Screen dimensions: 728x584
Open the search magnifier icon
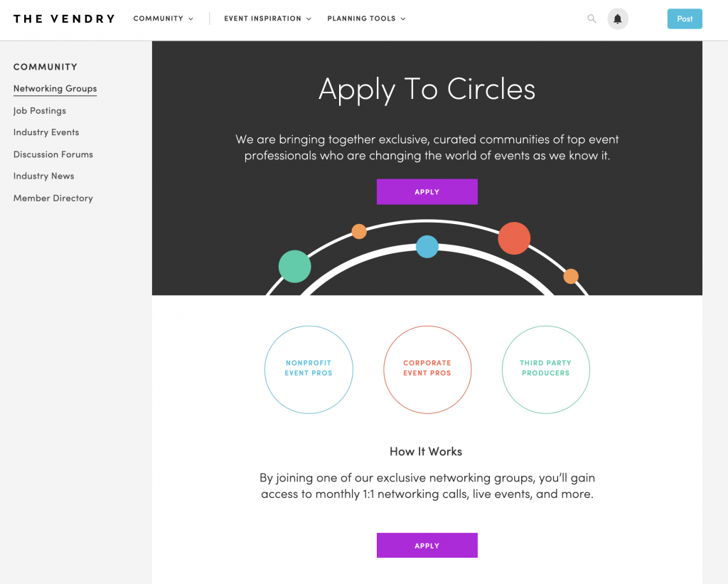[591, 19]
